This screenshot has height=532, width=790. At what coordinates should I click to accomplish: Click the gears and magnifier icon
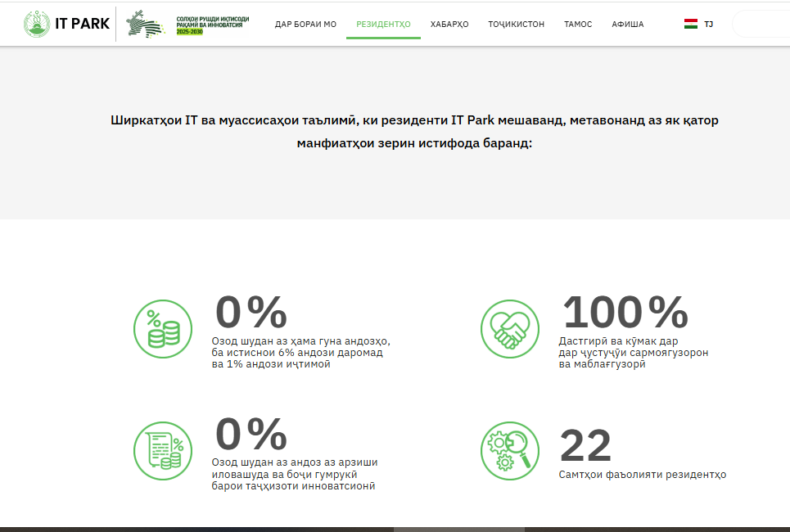coord(509,451)
